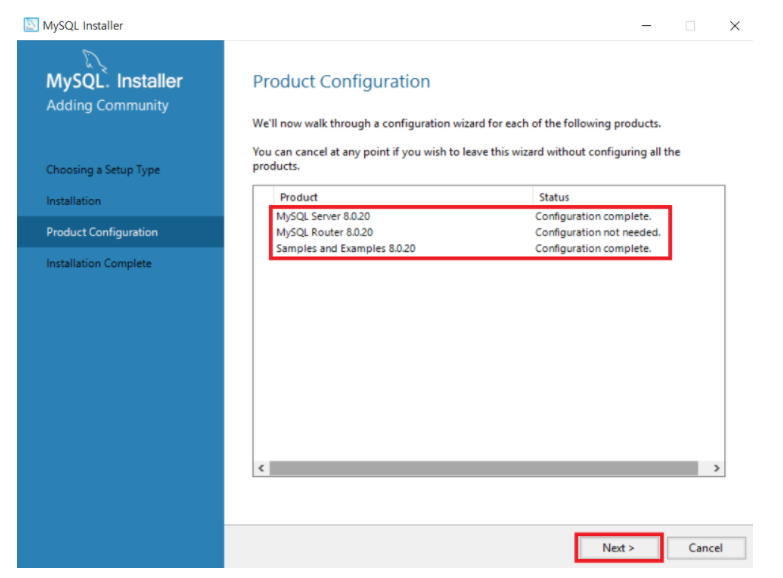Click 'Configuration not needed.' status text
Viewport: 783px width, 578px height.
click(x=598, y=232)
